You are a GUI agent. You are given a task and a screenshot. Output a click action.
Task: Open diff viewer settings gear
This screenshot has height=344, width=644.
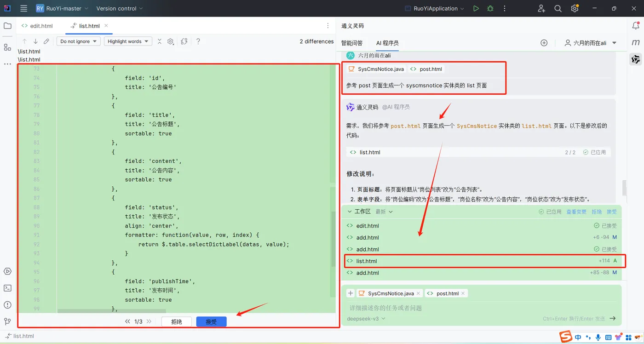(171, 41)
